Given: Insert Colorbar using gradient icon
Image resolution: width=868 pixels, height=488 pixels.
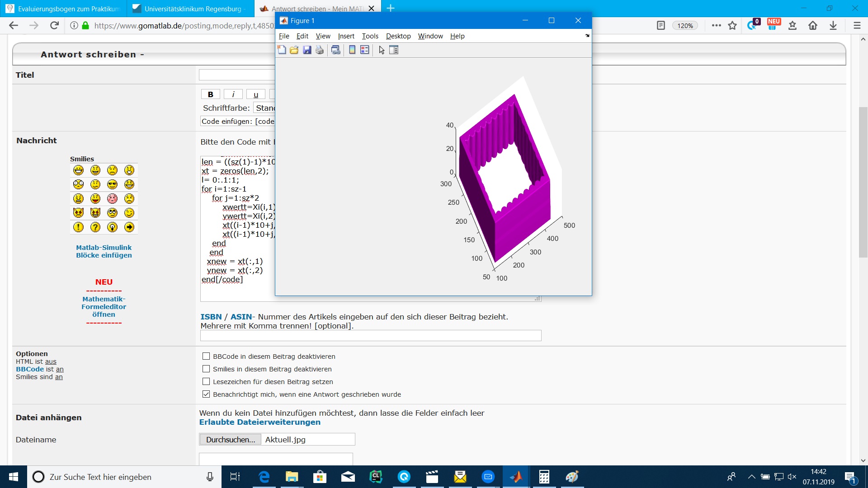Looking at the screenshot, I should [x=352, y=50].
